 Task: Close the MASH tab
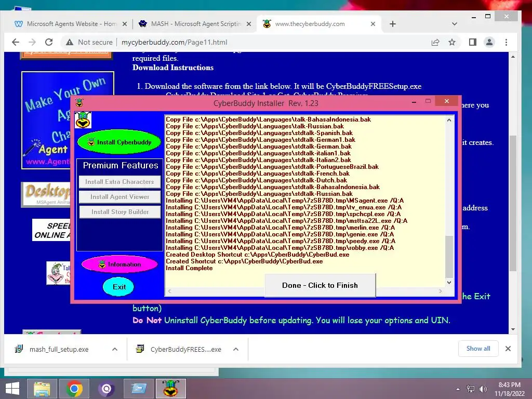(x=249, y=24)
